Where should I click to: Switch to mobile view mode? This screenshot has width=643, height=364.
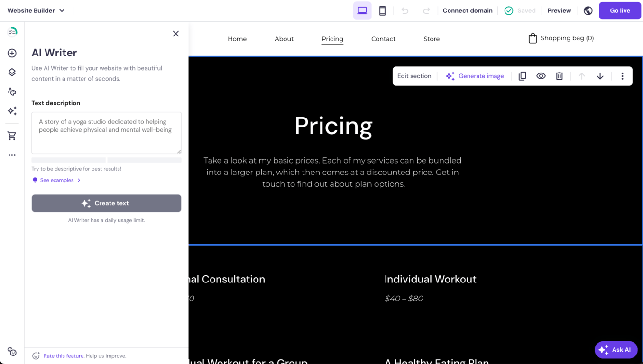point(382,10)
